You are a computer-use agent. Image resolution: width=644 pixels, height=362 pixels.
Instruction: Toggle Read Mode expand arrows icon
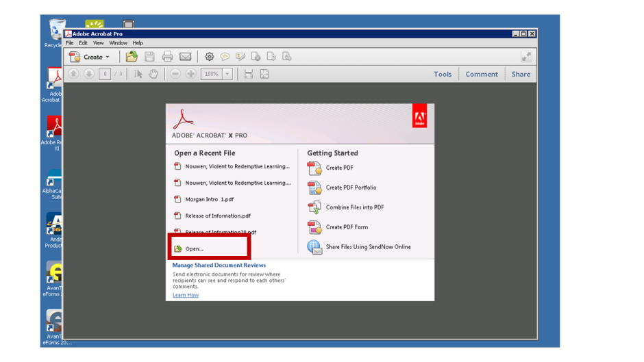(x=526, y=57)
